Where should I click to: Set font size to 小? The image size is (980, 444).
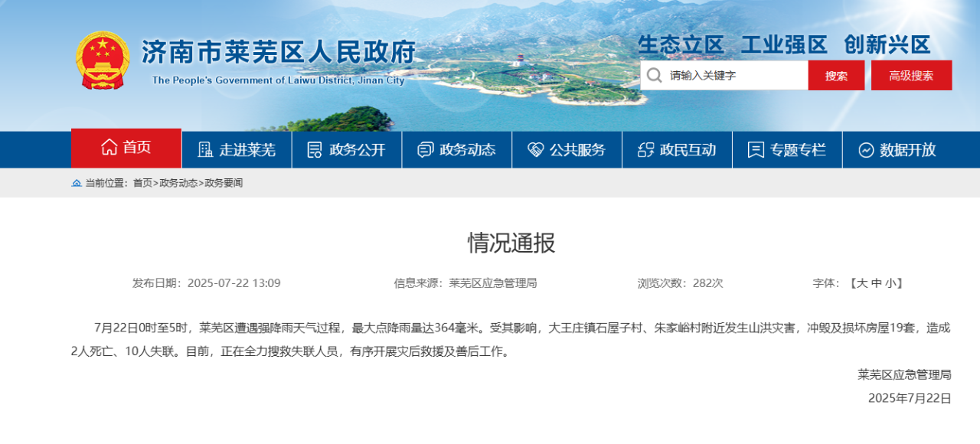(890, 283)
